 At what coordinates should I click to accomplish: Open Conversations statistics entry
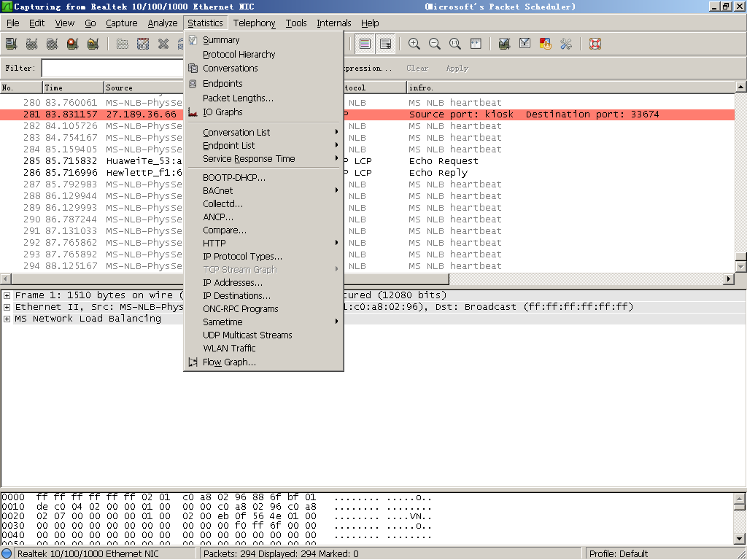click(x=263, y=68)
